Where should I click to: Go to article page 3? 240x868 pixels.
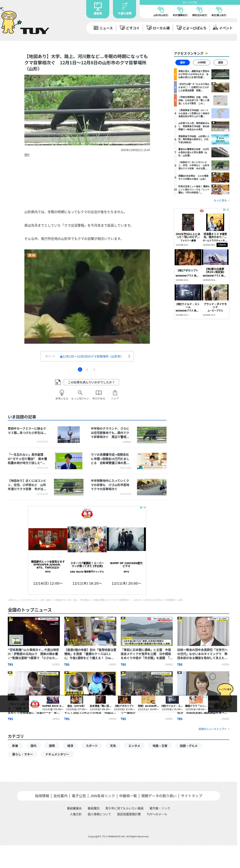(x=94, y=369)
